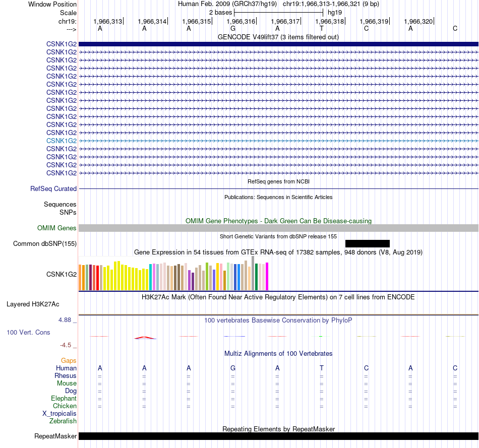Click the magenta bar in GTEx chart

click(x=267, y=276)
